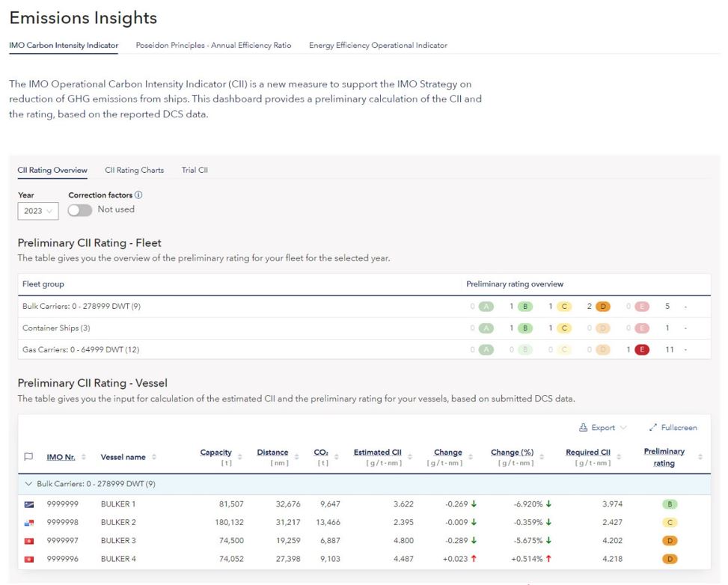Click IMO number 9999999
Image resolution: width=728 pixels, height=585 pixels.
pos(62,504)
